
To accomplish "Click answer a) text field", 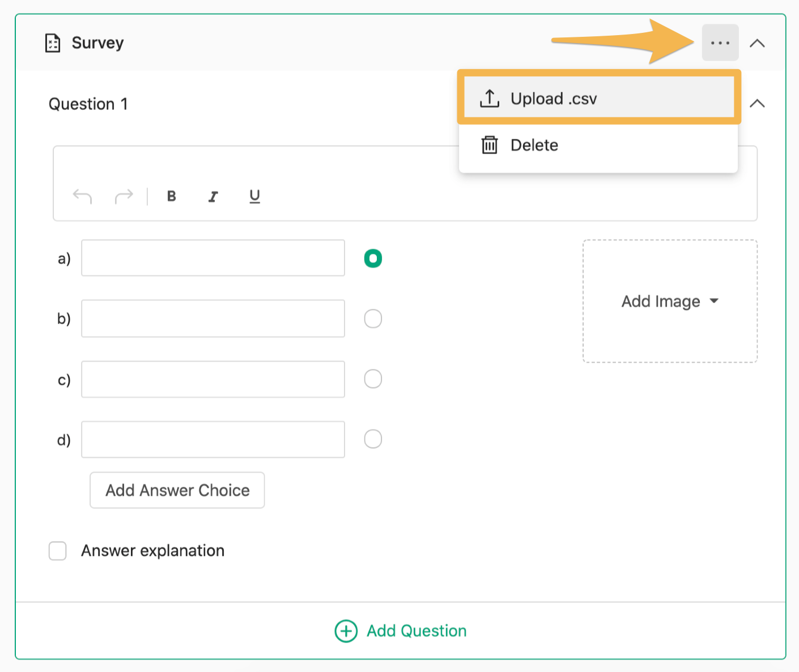I will pyautogui.click(x=213, y=258).
